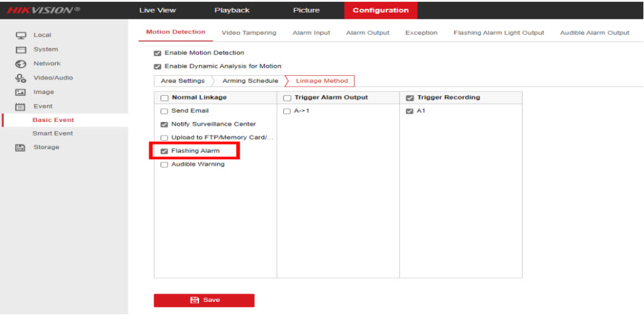Click the Storage disk icon
Screen dimensions: 644x319
pyautogui.click(x=21, y=148)
